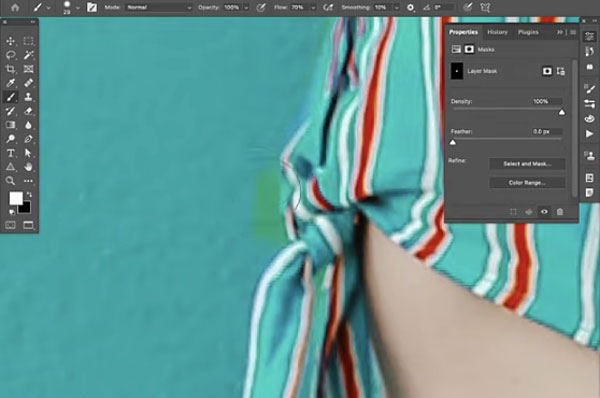This screenshot has height=398, width=600.
Task: Toggle mask visibility eye icon
Action: tap(544, 212)
